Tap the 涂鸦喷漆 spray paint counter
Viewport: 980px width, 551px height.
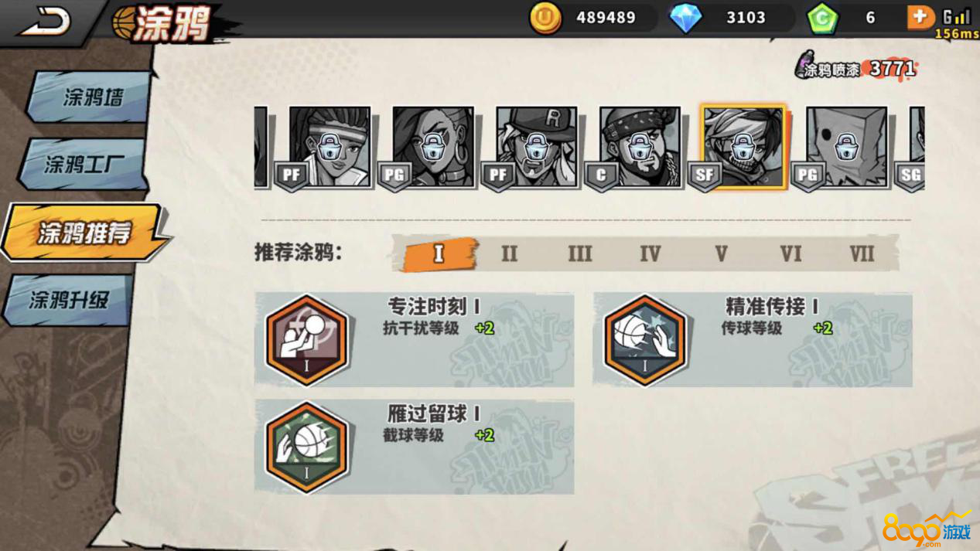[855, 68]
